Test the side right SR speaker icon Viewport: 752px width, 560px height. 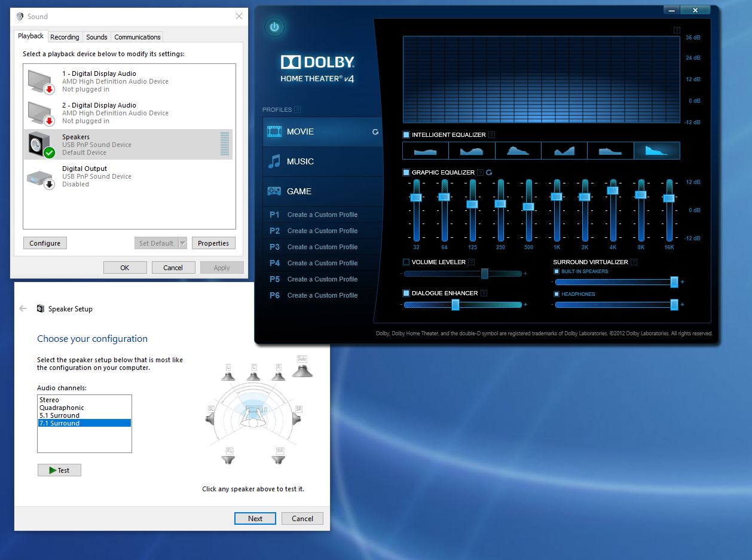click(298, 415)
